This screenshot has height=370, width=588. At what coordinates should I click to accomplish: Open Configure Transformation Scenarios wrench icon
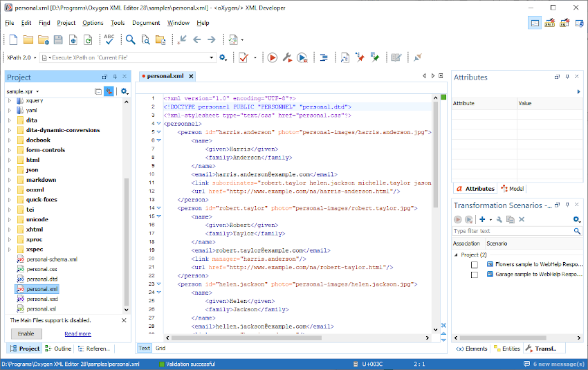pos(287,57)
